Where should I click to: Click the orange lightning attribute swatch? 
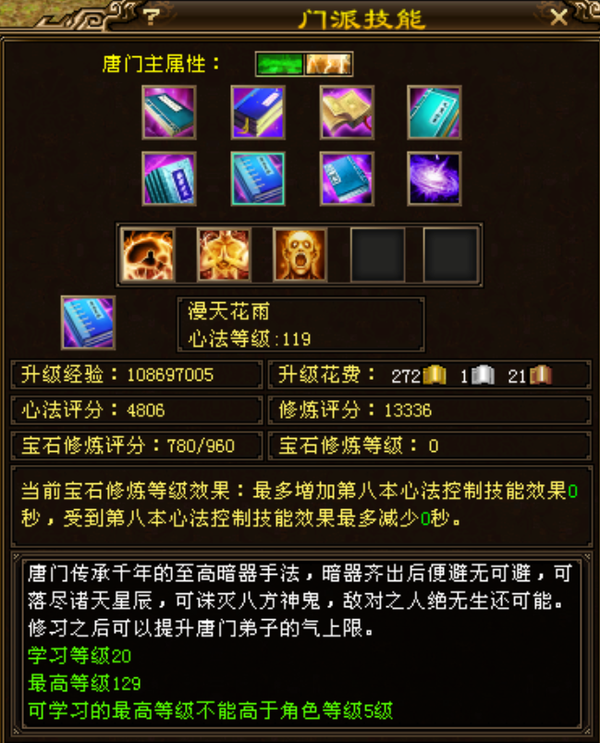coord(328,64)
